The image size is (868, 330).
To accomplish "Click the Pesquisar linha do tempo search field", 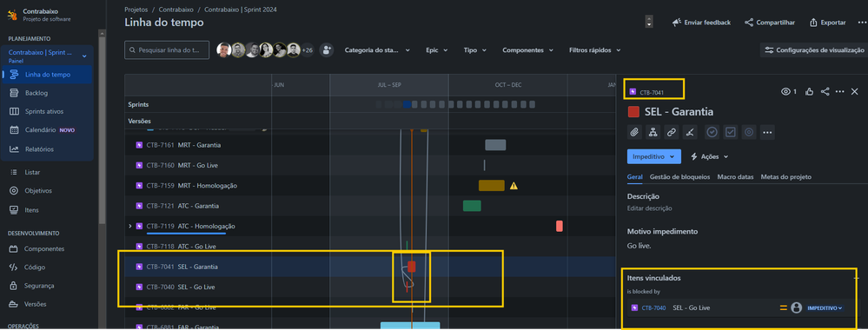I will pos(167,49).
